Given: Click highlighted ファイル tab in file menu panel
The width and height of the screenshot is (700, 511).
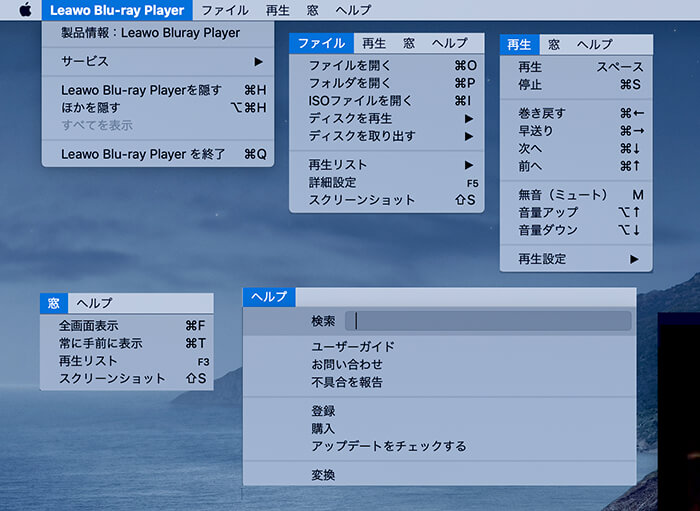Looking at the screenshot, I should pyautogui.click(x=321, y=43).
